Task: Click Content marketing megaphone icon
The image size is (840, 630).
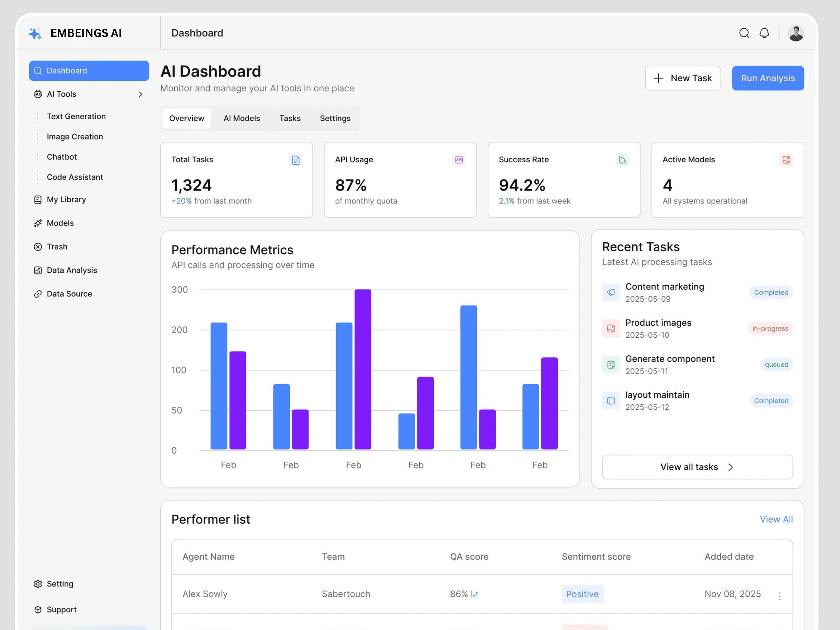Action: (611, 292)
